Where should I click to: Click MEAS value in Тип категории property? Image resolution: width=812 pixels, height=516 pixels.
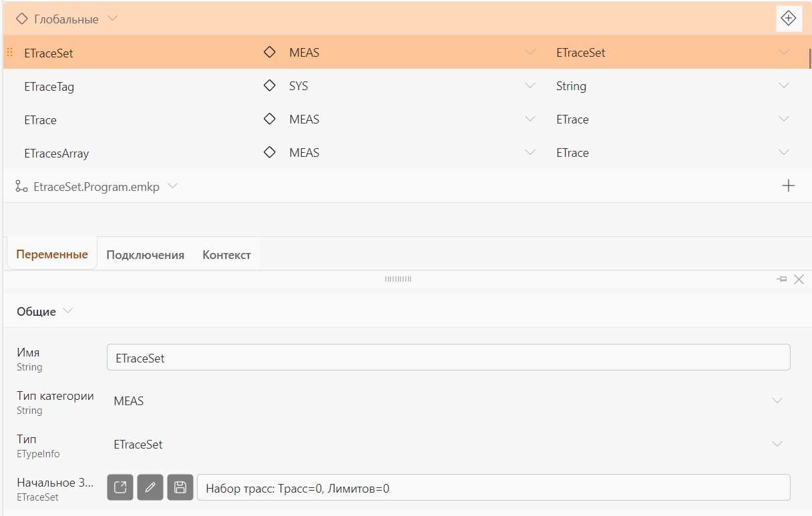(128, 401)
